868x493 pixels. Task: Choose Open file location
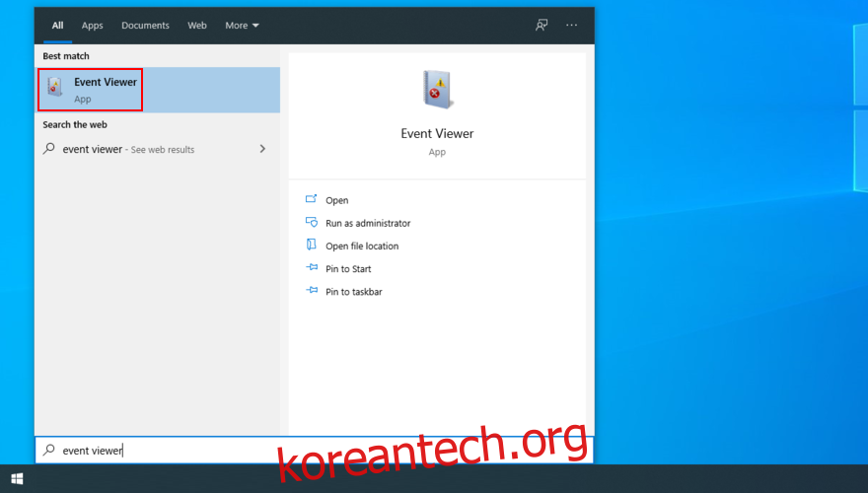coord(361,246)
